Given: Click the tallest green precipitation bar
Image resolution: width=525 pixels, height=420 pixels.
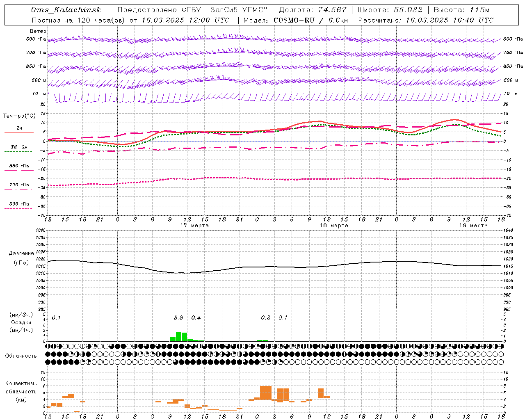Looking at the screenshot, I should [178, 337].
